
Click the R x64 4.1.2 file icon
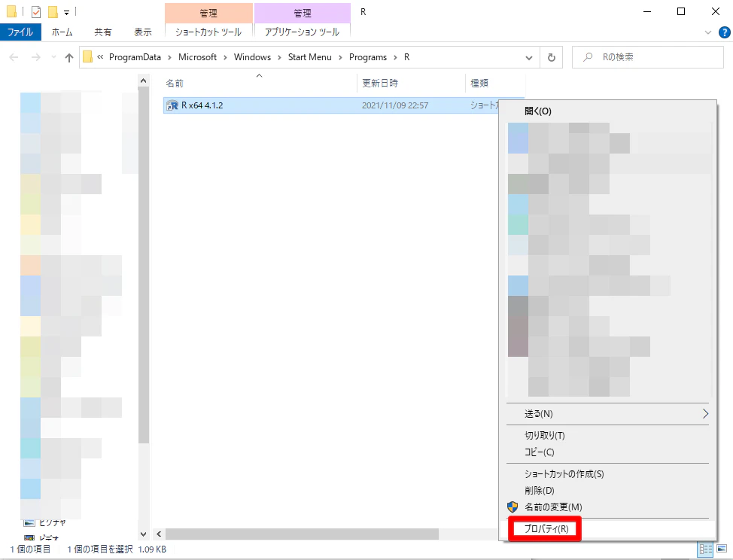pos(172,105)
